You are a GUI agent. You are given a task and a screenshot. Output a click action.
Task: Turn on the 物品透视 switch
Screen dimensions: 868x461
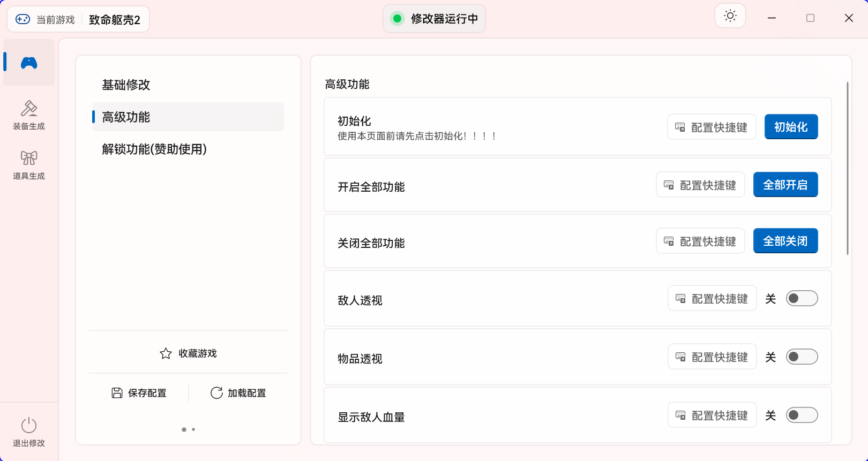[802, 357]
